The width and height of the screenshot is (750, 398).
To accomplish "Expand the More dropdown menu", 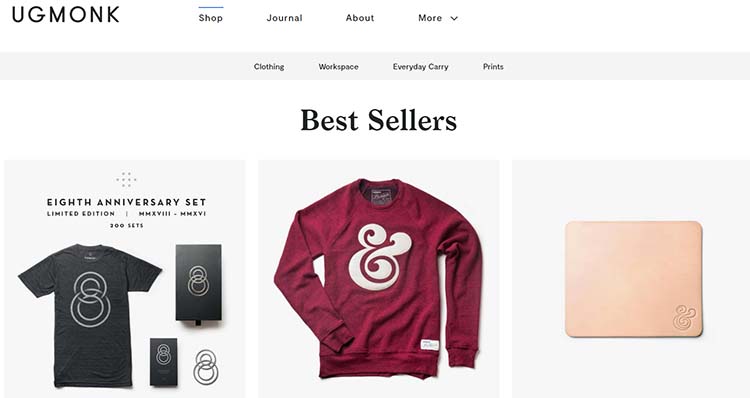I will coord(438,18).
